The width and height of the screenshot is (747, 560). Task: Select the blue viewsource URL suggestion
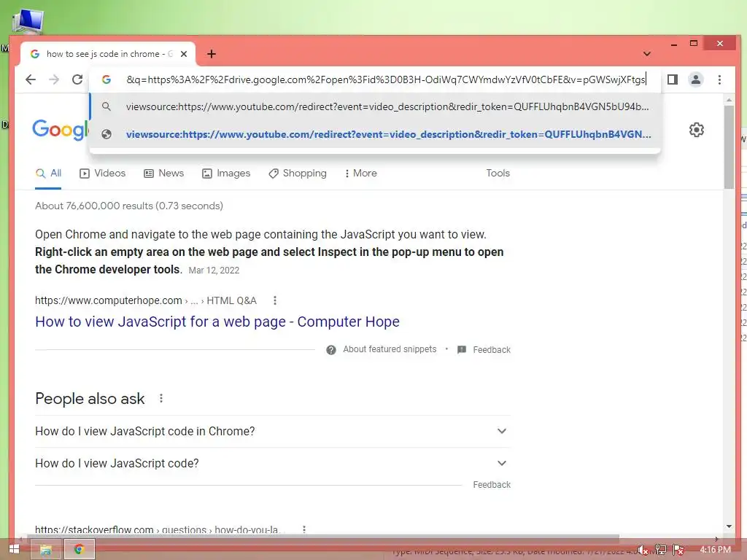tap(375, 134)
